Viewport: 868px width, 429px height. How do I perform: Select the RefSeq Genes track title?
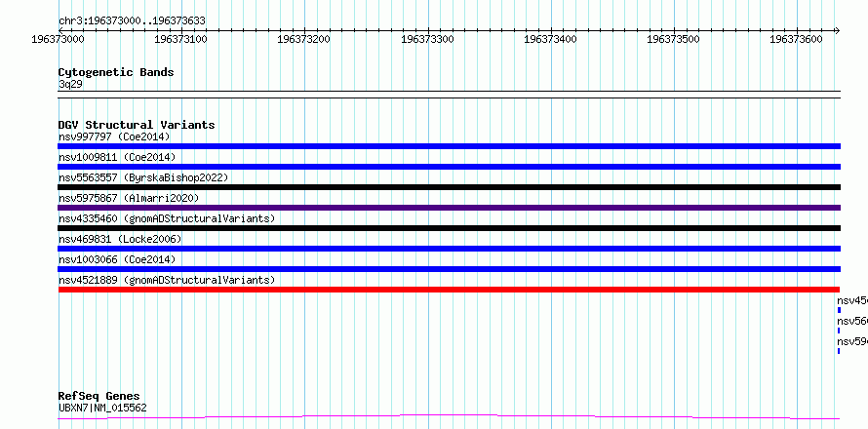(x=99, y=397)
